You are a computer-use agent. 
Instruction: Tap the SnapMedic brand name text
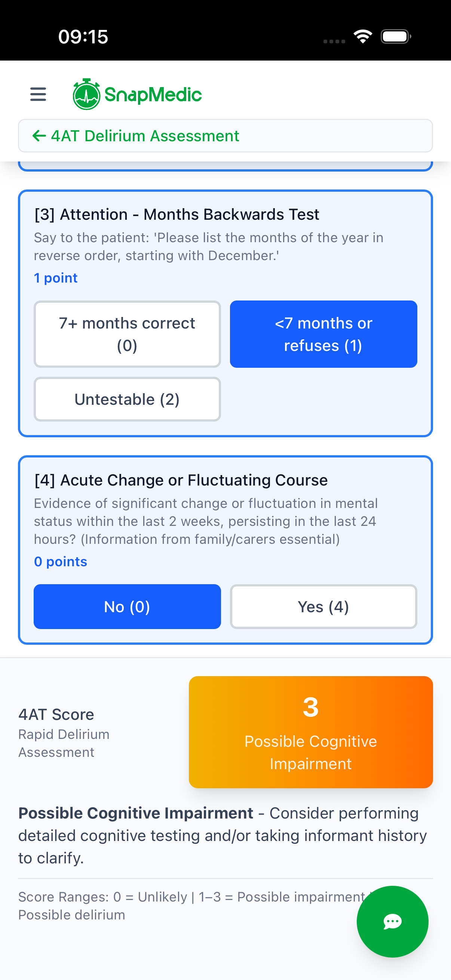tap(153, 95)
